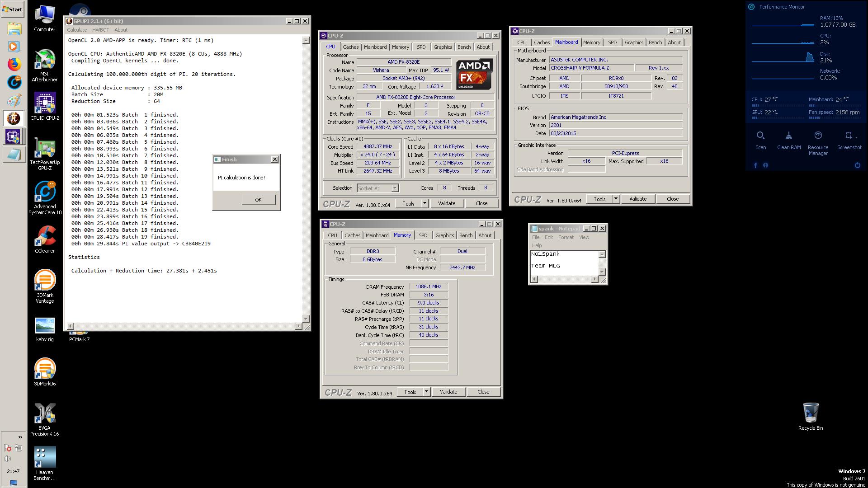This screenshot has height=488, width=868.
Task: Click the volume icon in the system tray
Action: tap(8, 459)
